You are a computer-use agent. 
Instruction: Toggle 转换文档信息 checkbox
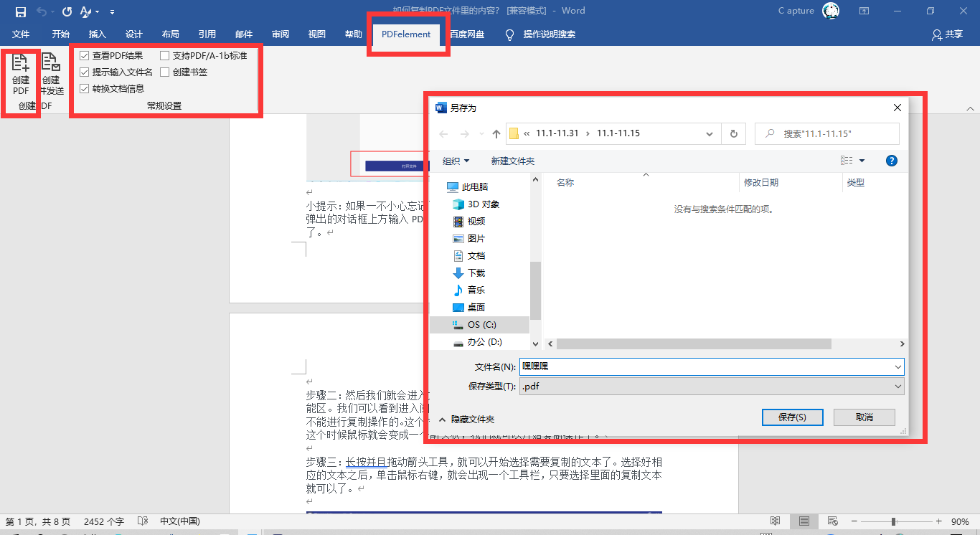85,88
